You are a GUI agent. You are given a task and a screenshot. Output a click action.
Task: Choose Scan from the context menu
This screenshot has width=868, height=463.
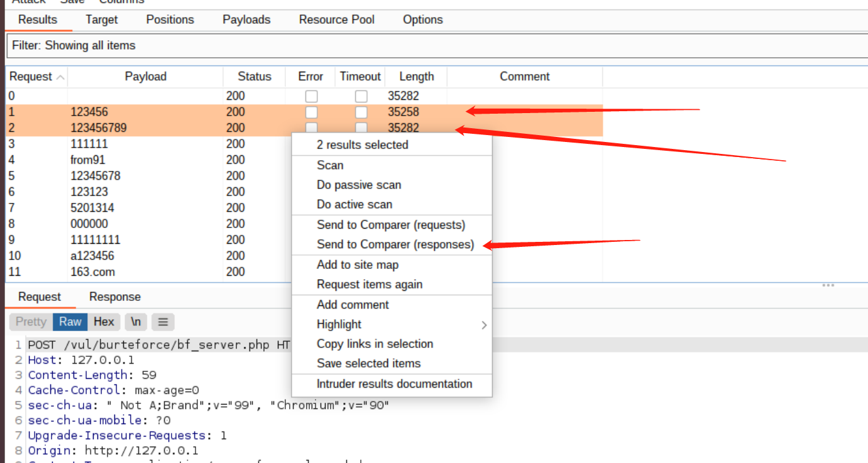point(392,165)
